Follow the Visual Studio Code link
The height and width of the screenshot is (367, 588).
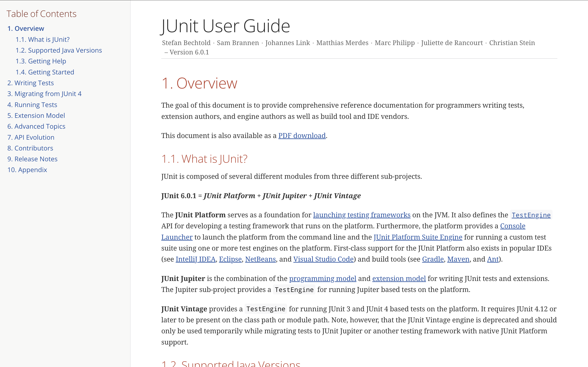(323, 259)
